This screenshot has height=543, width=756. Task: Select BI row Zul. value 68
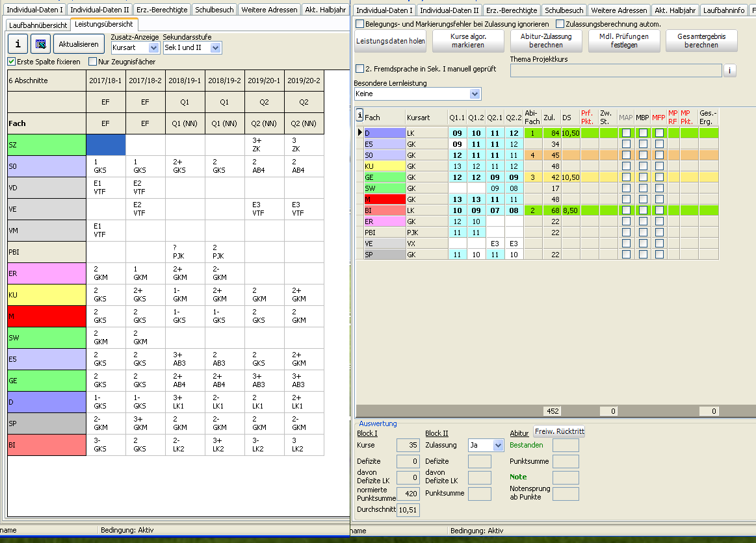pos(552,210)
